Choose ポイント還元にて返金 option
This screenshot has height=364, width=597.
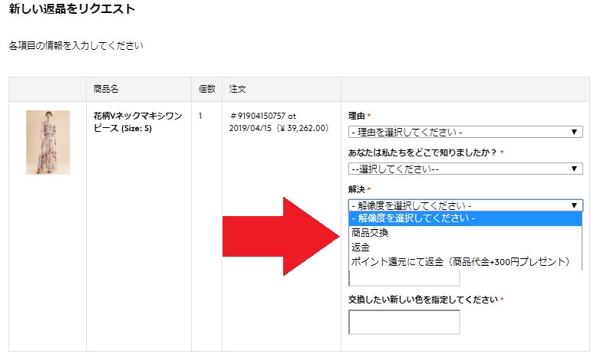pyautogui.click(x=465, y=262)
